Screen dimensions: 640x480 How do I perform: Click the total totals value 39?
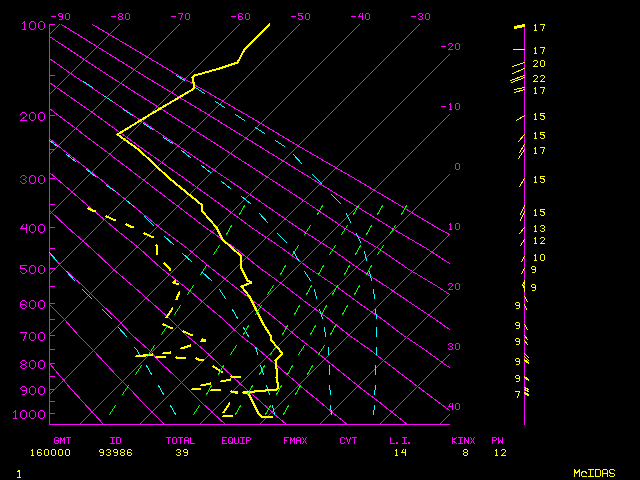click(x=182, y=453)
